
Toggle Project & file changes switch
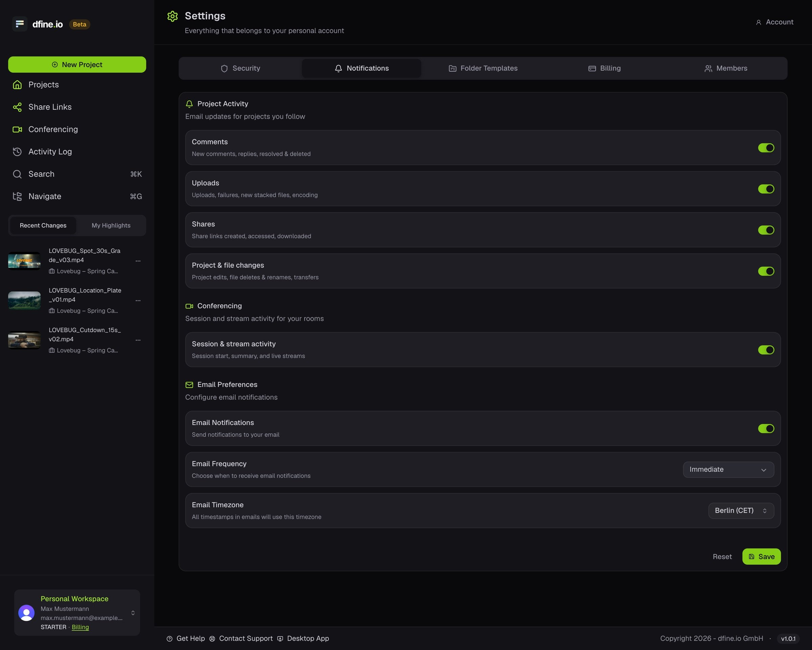(x=766, y=271)
